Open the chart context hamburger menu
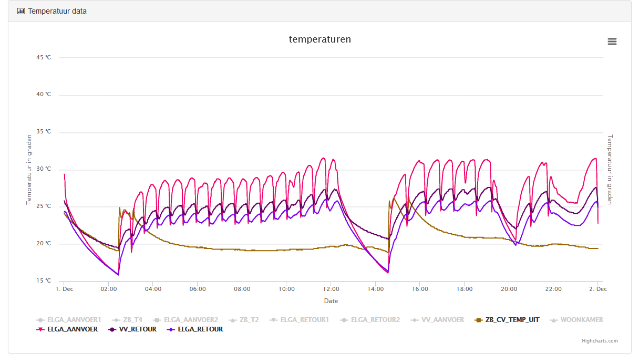The width and height of the screenshot is (639, 364). coord(612,41)
